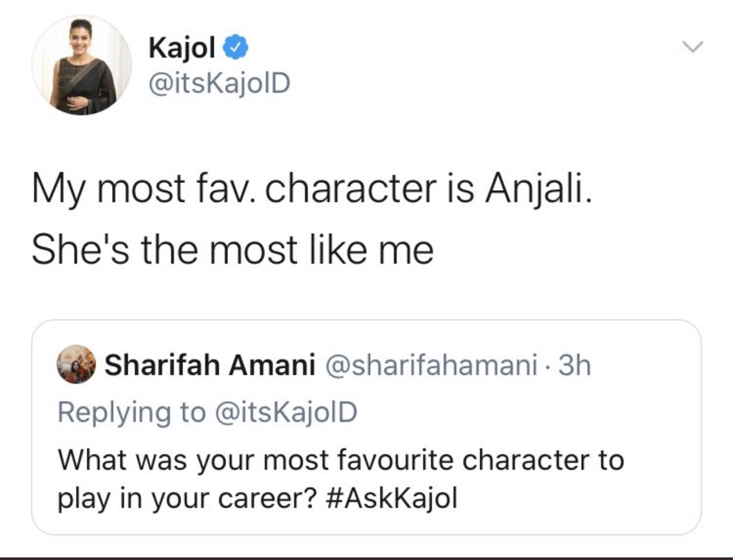The width and height of the screenshot is (733, 560).
Task: Click the word 'Anjali' in the tweet
Action: (x=539, y=189)
